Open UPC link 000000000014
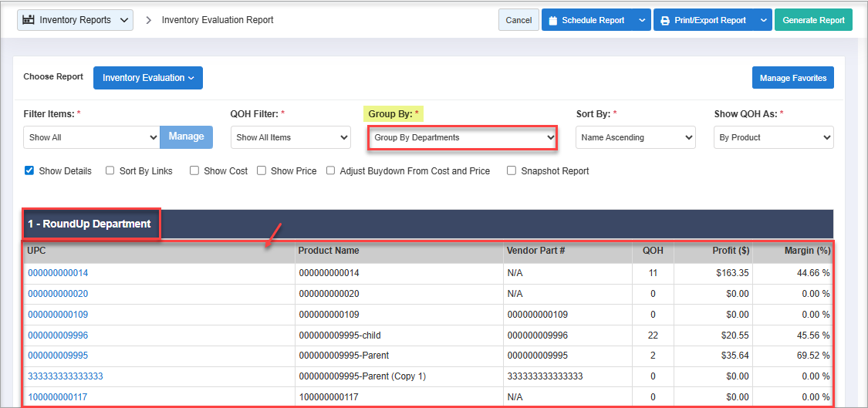 pyautogui.click(x=58, y=273)
